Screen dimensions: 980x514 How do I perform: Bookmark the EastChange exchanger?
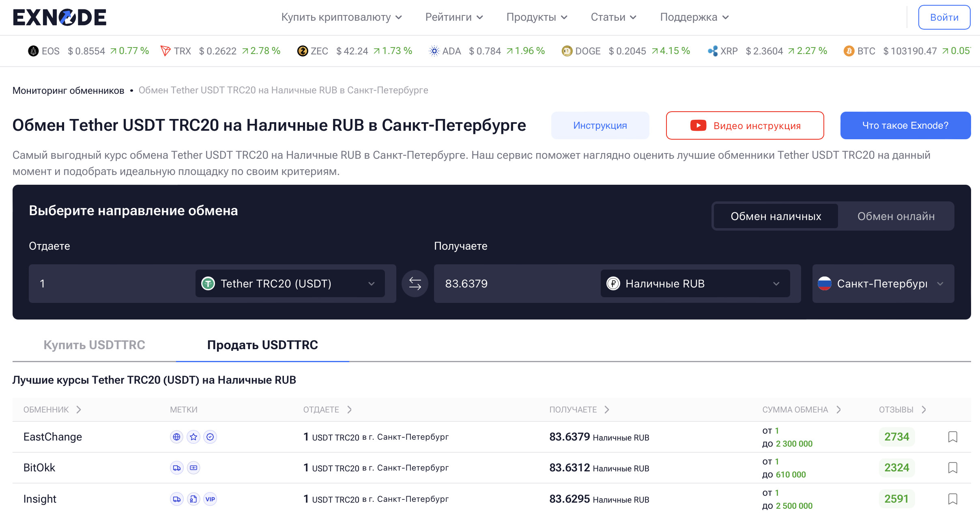952,437
